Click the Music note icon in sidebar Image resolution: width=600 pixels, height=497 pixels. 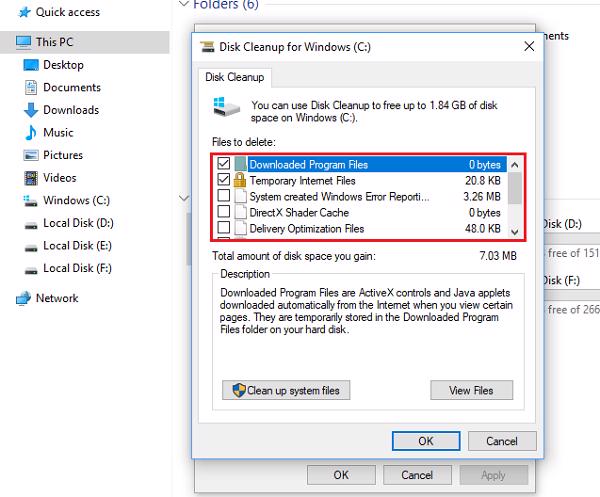coord(30,132)
